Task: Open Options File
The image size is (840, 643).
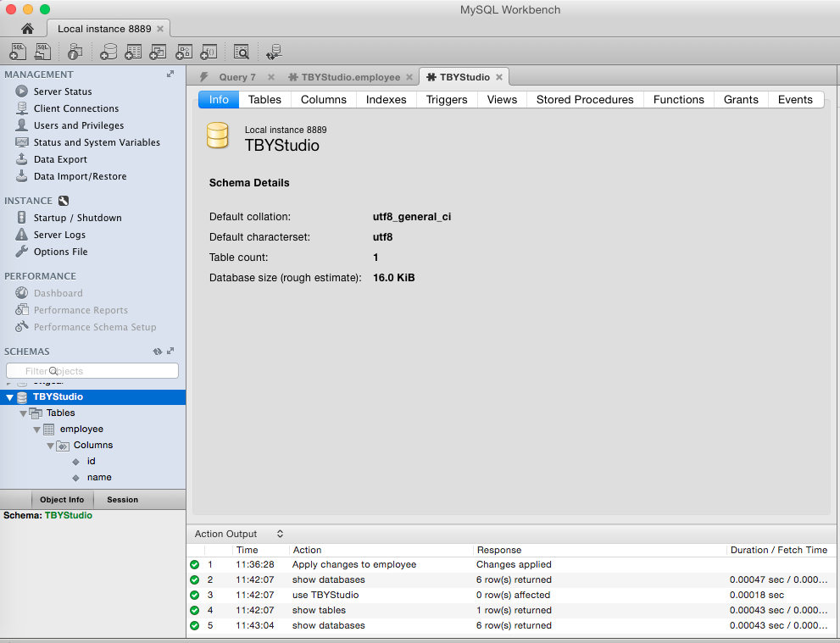Action: pyautogui.click(x=60, y=252)
